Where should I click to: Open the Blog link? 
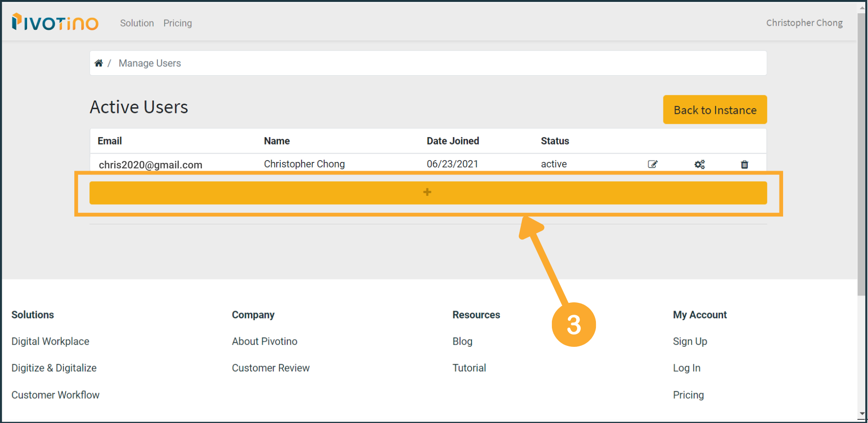tap(462, 341)
